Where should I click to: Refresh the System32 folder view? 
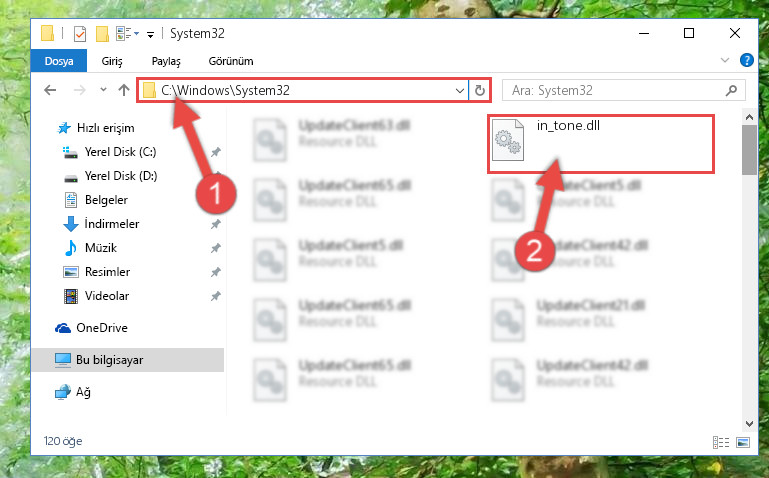coord(480,90)
